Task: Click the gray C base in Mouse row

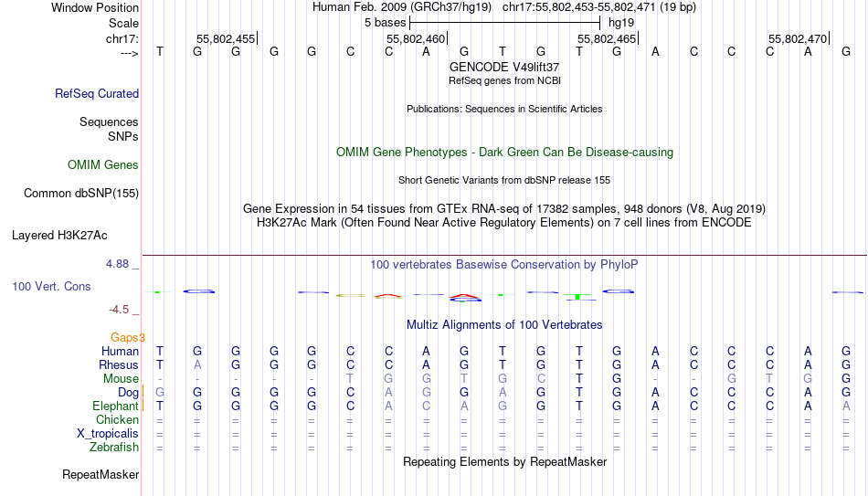Action: coord(541,379)
